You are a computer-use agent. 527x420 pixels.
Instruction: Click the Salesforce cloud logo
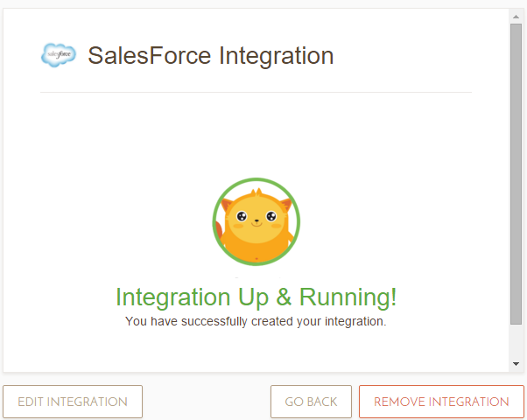click(x=59, y=55)
